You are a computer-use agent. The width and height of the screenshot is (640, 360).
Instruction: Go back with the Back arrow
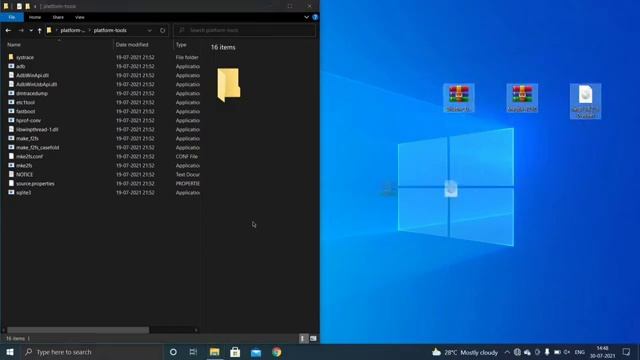click(x=8, y=30)
